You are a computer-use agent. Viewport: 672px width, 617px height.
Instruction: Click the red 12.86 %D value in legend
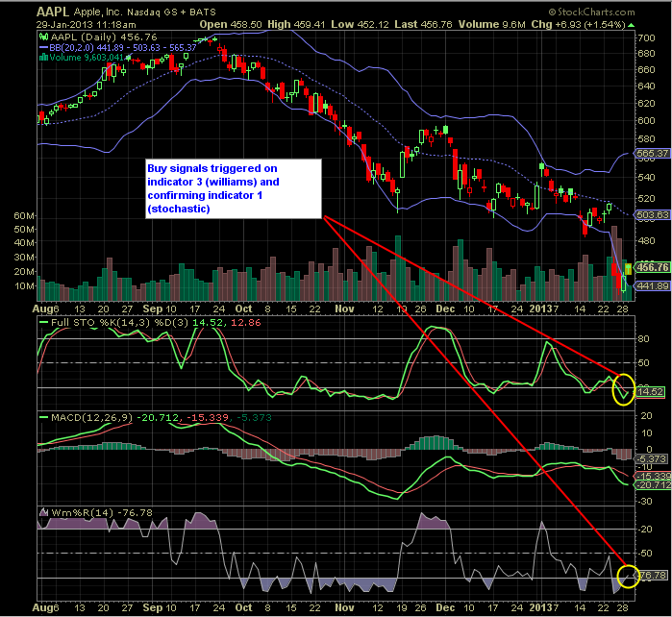coord(245,322)
